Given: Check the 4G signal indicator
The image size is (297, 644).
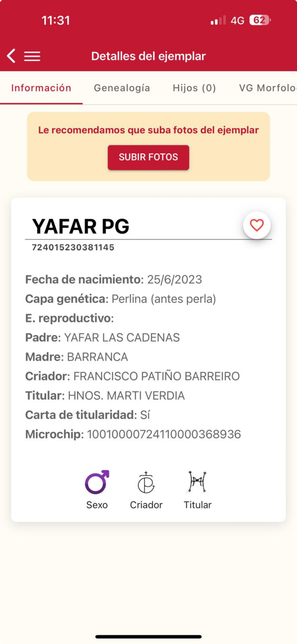Looking at the screenshot, I should coord(237,20).
